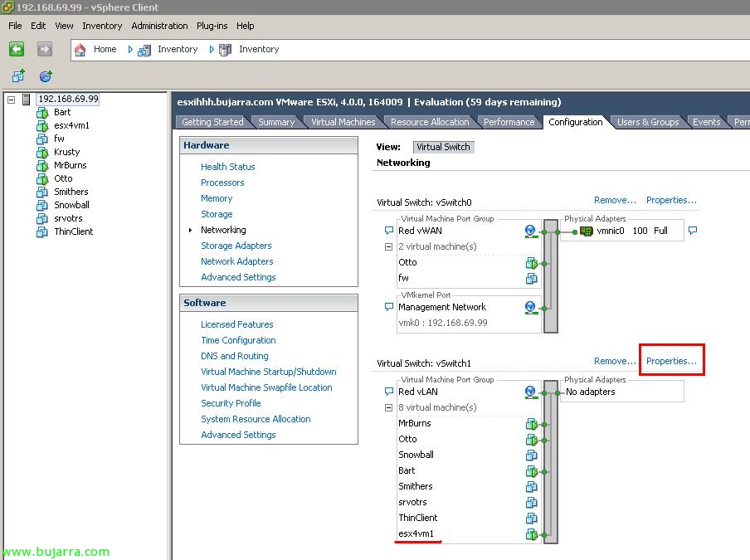Open the Edit menu

(38, 26)
